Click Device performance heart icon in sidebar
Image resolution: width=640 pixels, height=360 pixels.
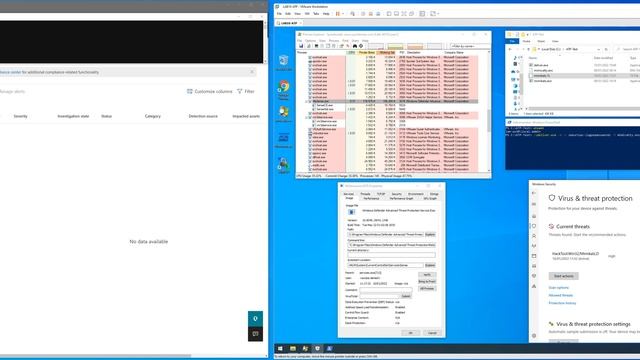tap(534, 276)
